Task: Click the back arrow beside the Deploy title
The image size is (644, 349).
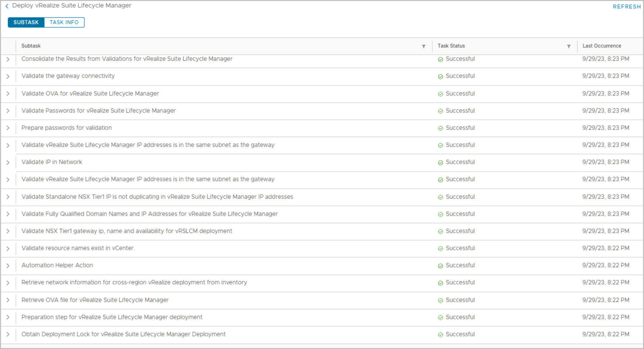Action: click(x=7, y=6)
